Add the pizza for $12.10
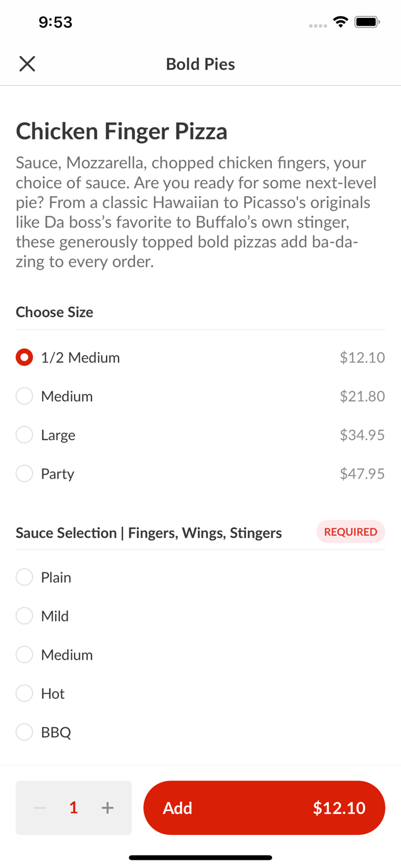The width and height of the screenshot is (401, 868). [x=264, y=808]
